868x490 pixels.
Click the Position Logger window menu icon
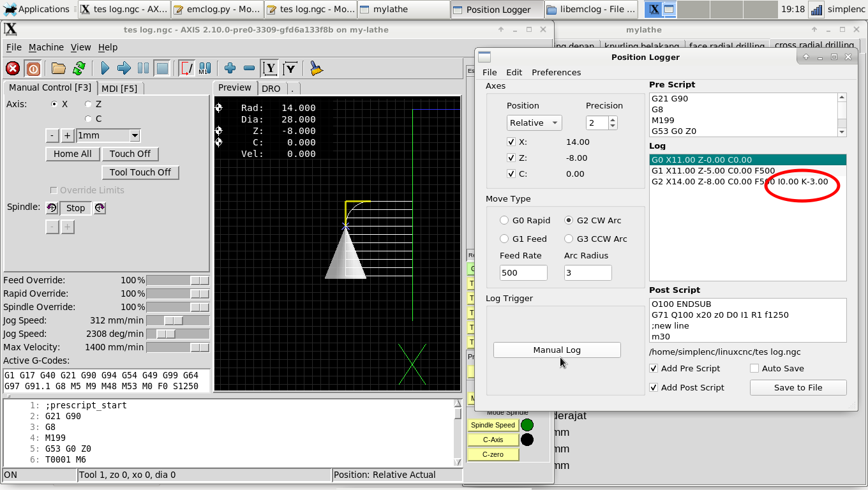pos(484,57)
